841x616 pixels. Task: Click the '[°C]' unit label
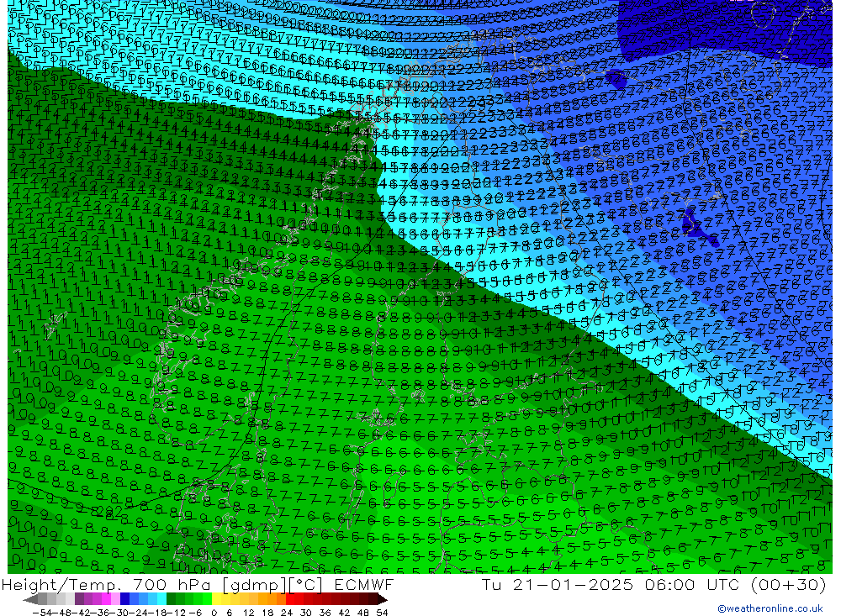click(306, 584)
